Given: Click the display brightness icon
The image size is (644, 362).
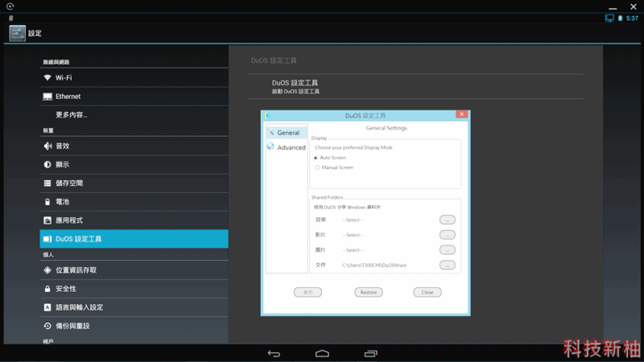Looking at the screenshot, I should (x=47, y=165).
